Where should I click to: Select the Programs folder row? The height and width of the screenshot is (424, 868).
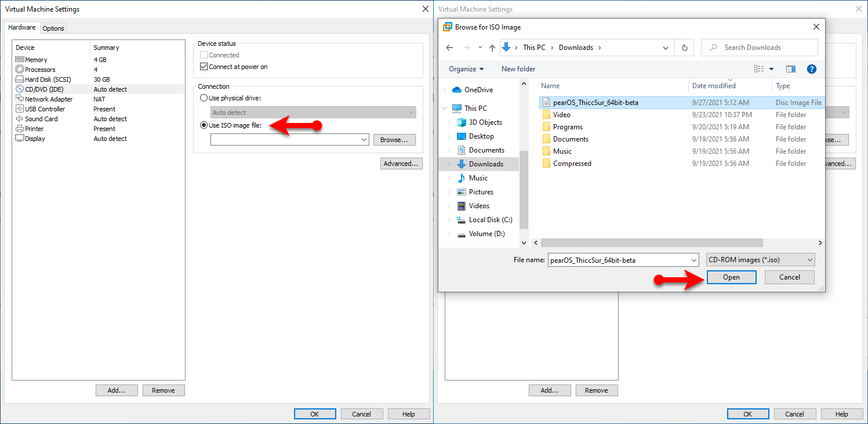681,127
